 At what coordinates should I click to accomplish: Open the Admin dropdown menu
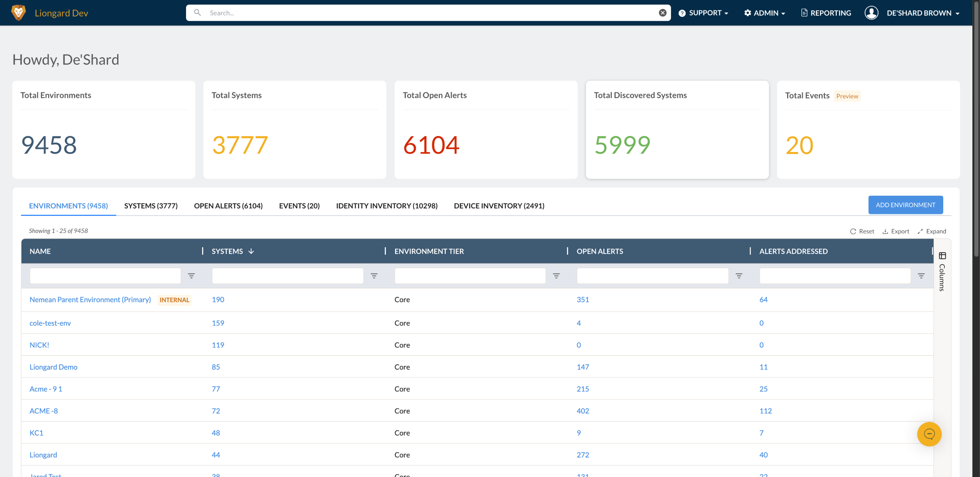point(764,13)
